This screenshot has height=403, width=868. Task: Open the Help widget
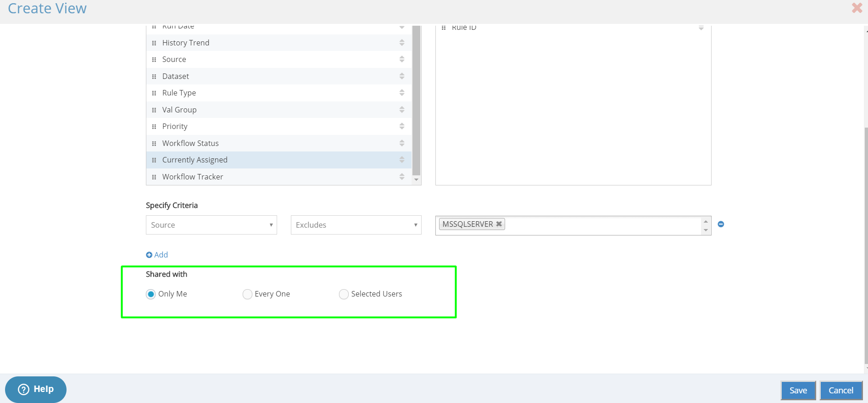pyautogui.click(x=36, y=389)
